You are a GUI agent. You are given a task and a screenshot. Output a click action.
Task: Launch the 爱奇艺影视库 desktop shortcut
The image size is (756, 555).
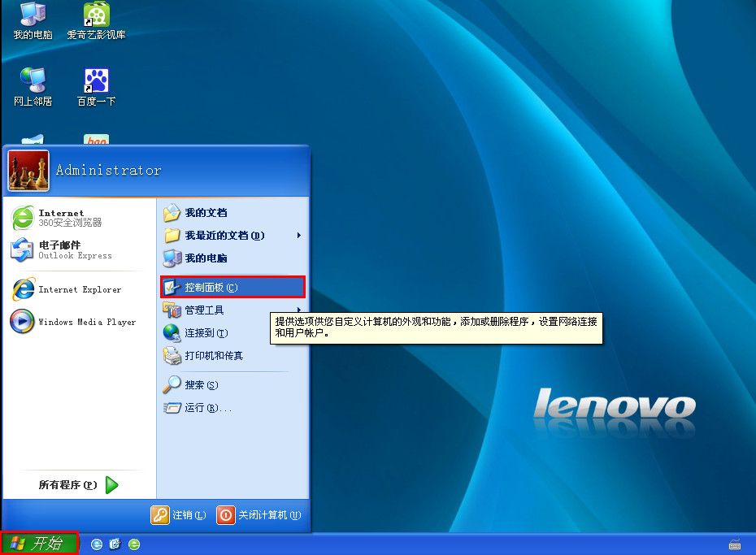(96, 22)
